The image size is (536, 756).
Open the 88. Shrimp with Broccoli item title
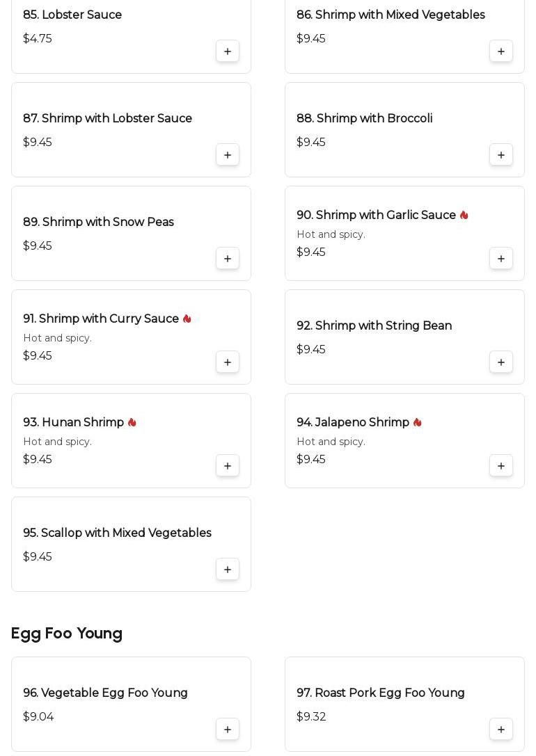pos(364,119)
